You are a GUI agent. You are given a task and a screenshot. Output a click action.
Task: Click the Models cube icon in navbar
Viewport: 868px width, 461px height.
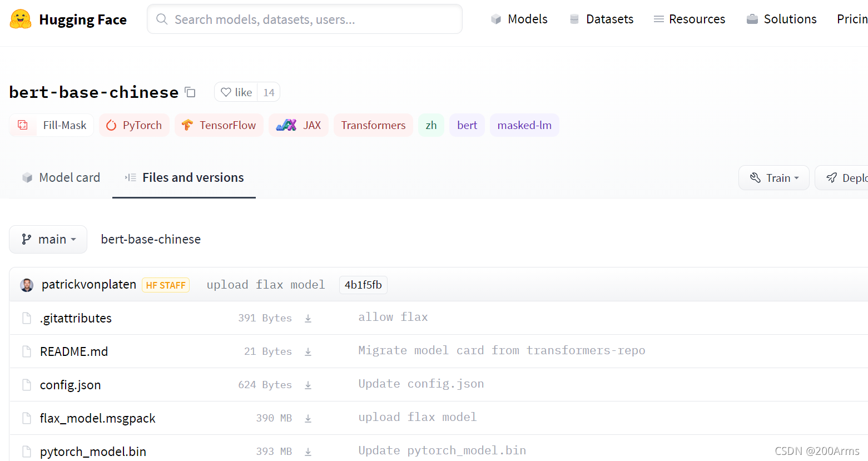(x=496, y=19)
